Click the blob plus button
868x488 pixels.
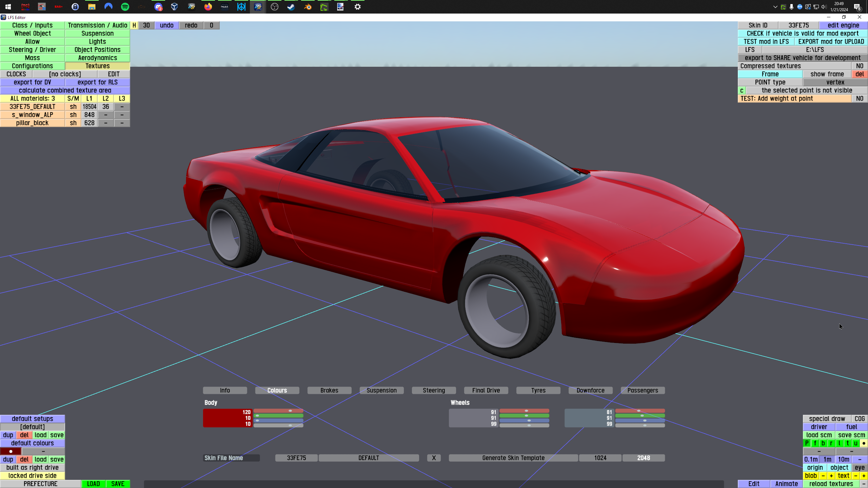831,475
